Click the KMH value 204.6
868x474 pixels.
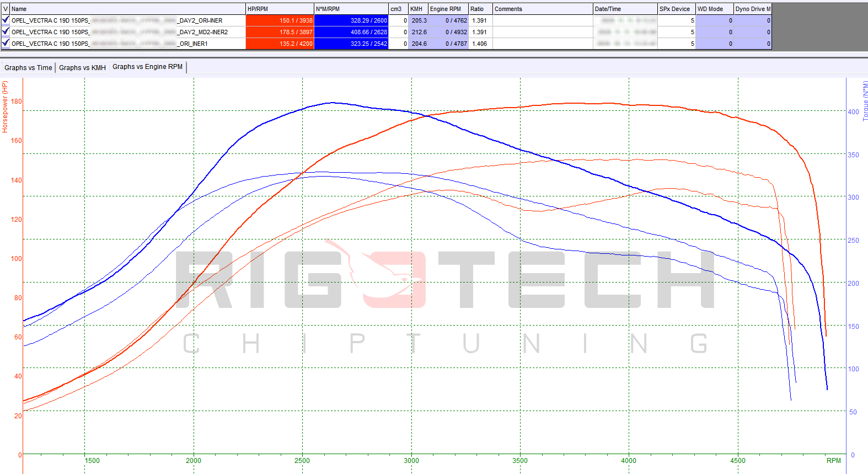[418, 44]
